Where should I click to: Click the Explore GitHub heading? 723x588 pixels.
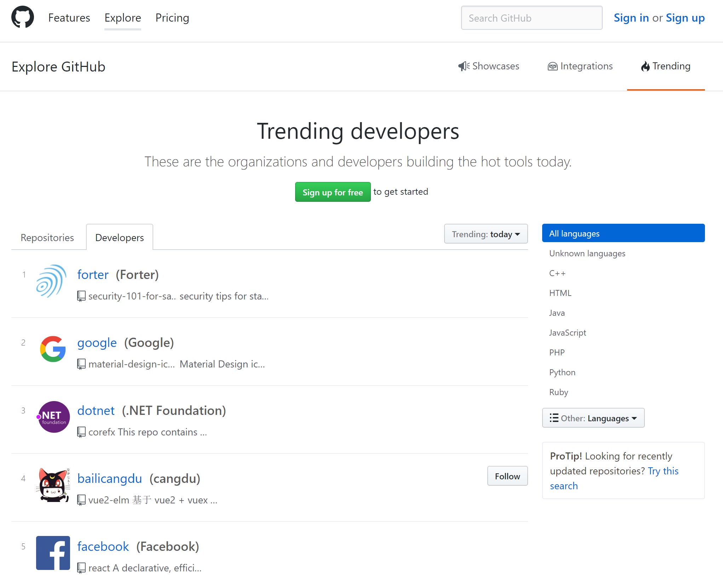point(58,67)
